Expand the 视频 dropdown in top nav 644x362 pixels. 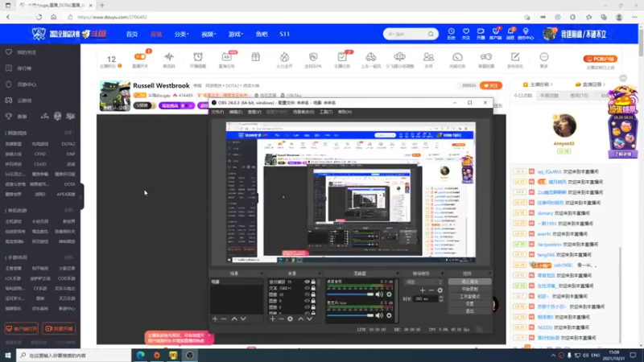point(208,35)
